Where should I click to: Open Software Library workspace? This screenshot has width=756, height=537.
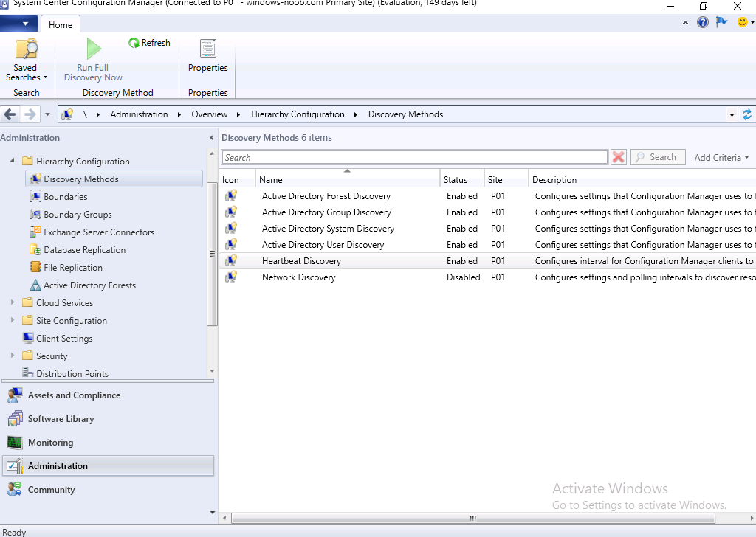tap(108, 419)
